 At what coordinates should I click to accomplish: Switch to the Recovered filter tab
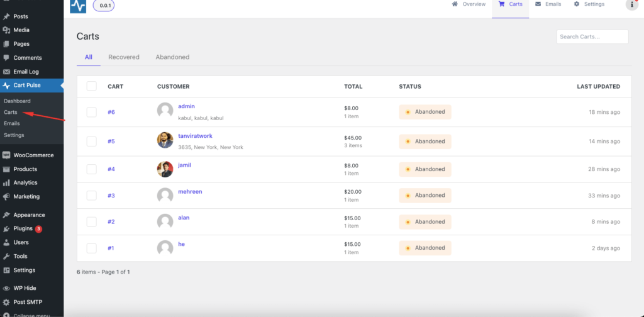pos(124,57)
